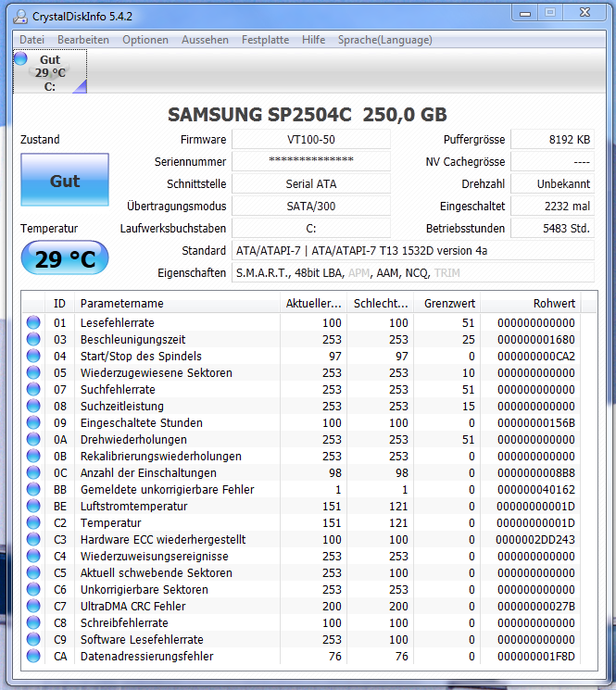Click raw value 0000002DD243

coord(535,540)
